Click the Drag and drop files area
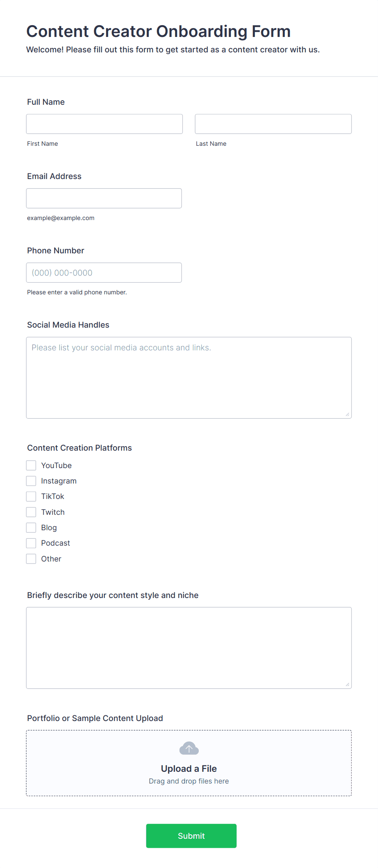 pyautogui.click(x=189, y=763)
